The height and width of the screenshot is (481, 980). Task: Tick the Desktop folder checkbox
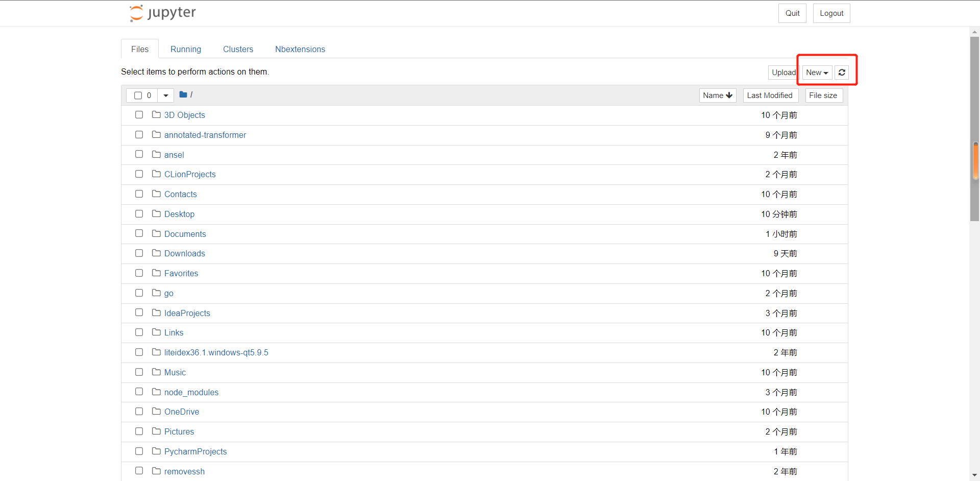[x=139, y=214]
